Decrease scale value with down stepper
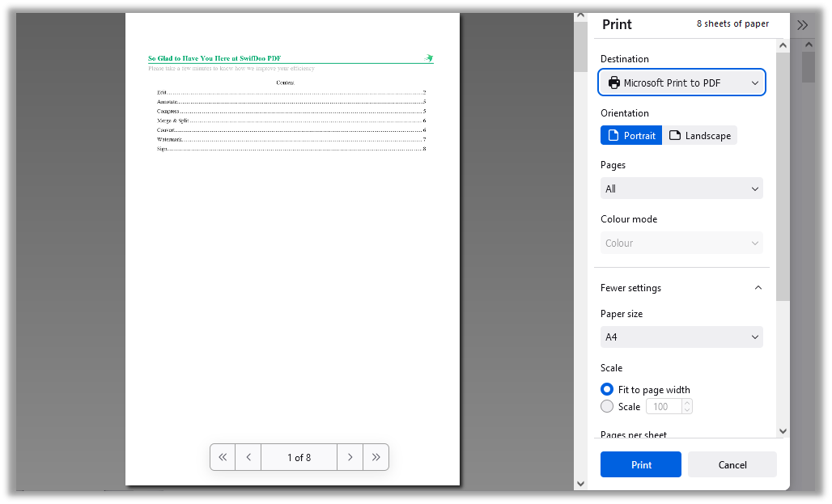The width and height of the screenshot is (832, 504). click(687, 410)
